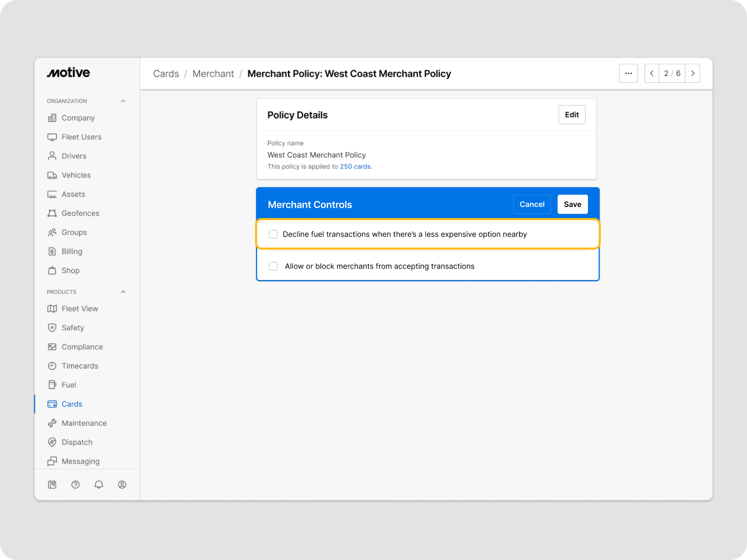Viewport: 747px width, 560px height.
Task: Click the Drivers person icon
Action: [52, 156]
